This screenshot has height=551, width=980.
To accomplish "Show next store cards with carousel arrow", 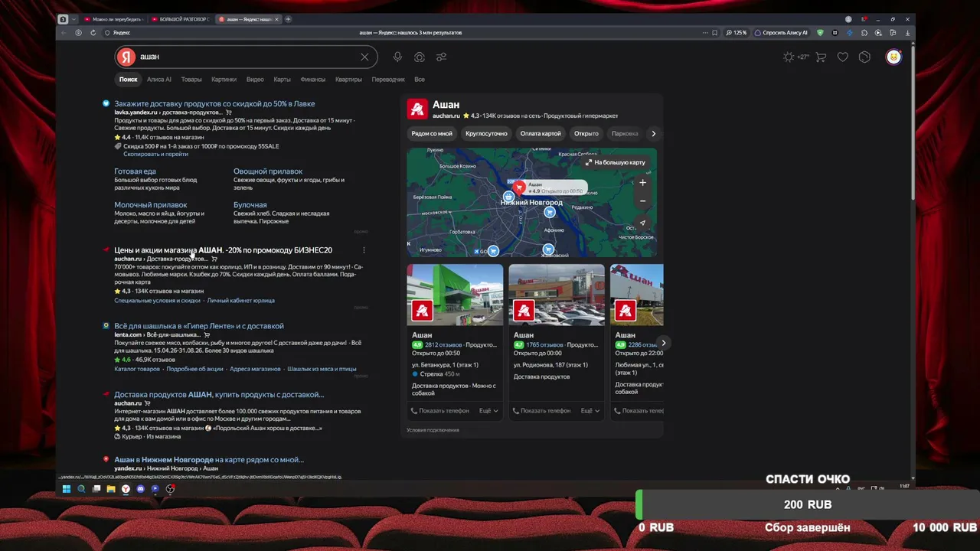I will [x=663, y=343].
